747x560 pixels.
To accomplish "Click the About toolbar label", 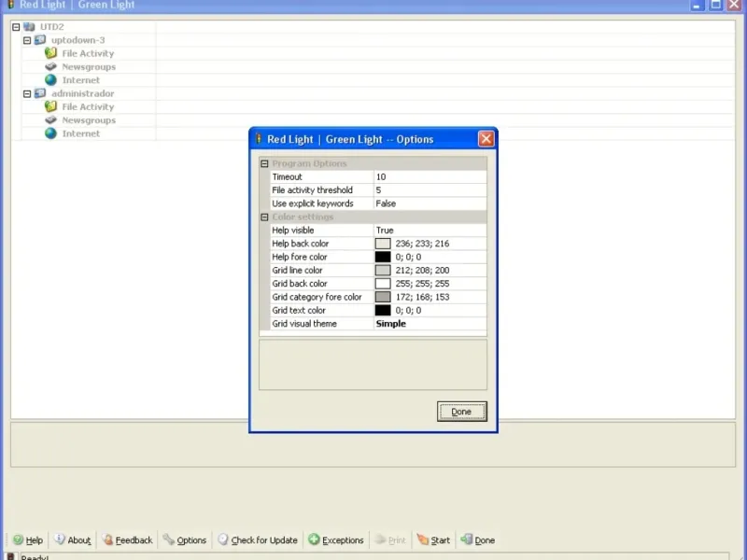I will point(79,540).
